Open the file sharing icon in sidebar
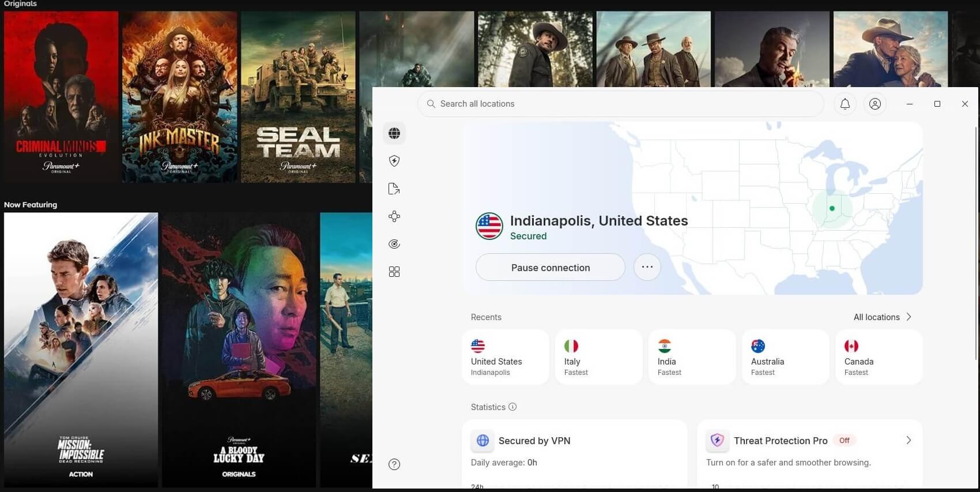 pyautogui.click(x=394, y=189)
